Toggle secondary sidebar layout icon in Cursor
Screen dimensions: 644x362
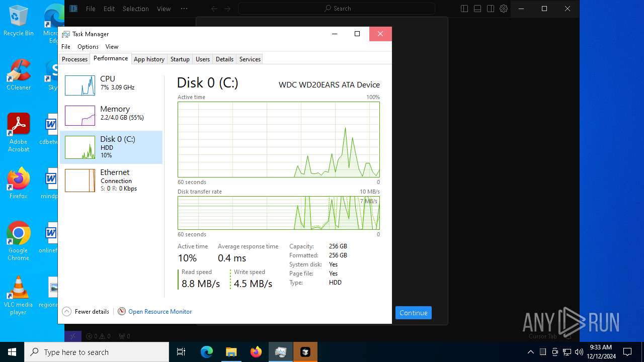(x=491, y=9)
